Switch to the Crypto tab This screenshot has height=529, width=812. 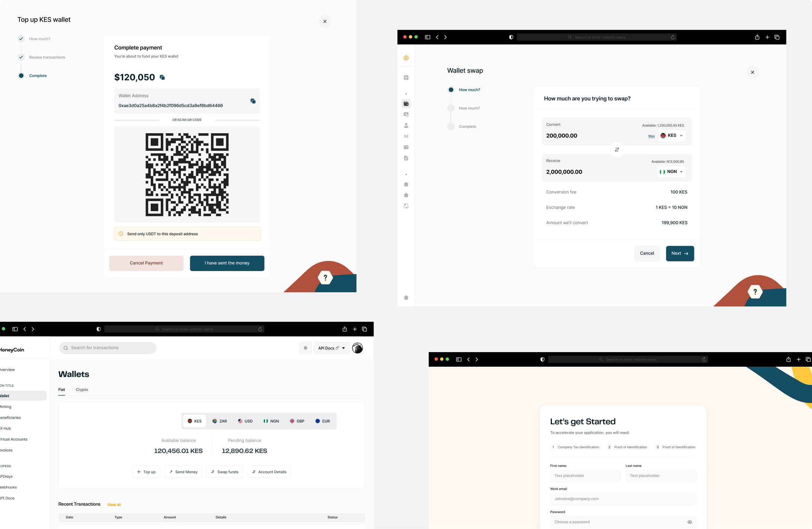point(82,389)
